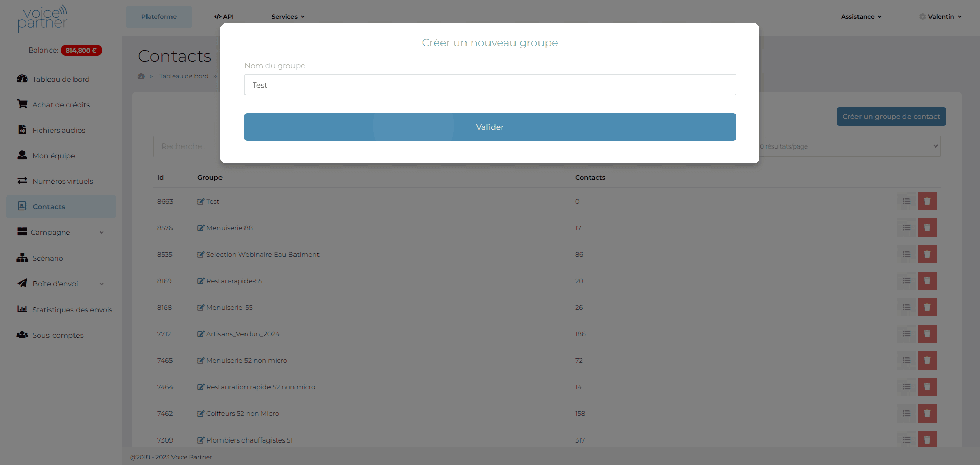This screenshot has height=465, width=980.
Task: Click the home icon in the breadcrumb
Action: [141, 76]
